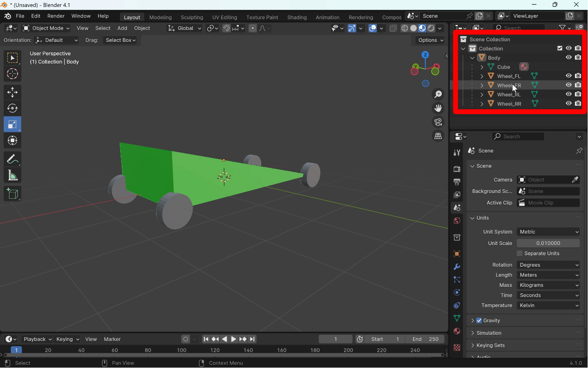588x368 pixels.
Task: Select the Annotate tool
Action: pos(12,159)
